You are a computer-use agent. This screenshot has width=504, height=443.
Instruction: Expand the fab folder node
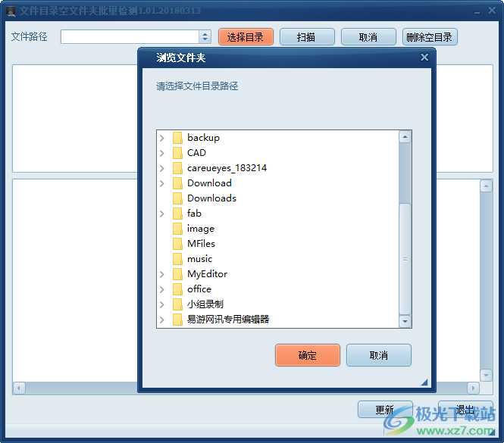[162, 214]
